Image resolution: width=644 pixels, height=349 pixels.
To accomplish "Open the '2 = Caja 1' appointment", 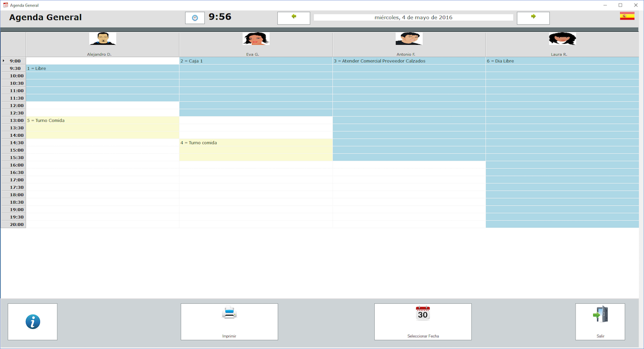I will [256, 61].
